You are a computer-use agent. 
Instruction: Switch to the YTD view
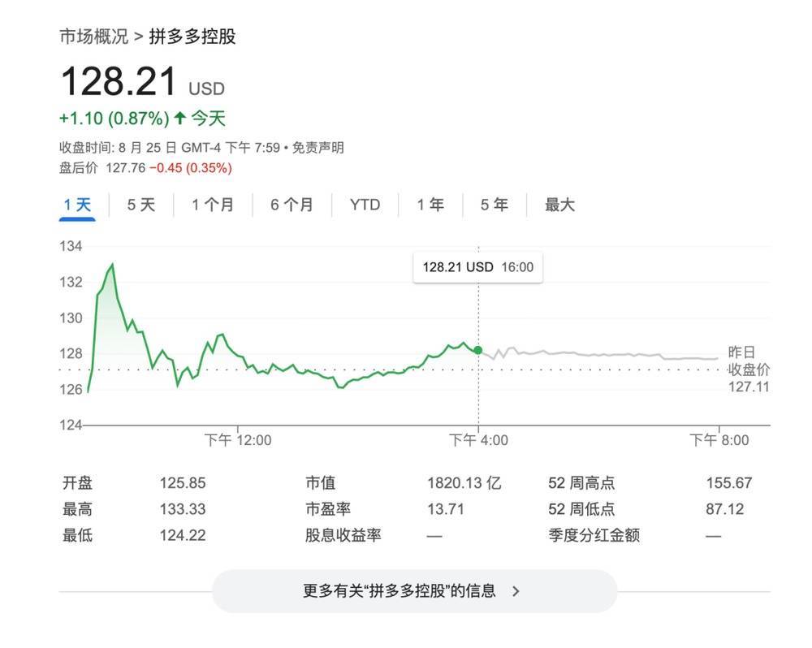pyautogui.click(x=365, y=205)
